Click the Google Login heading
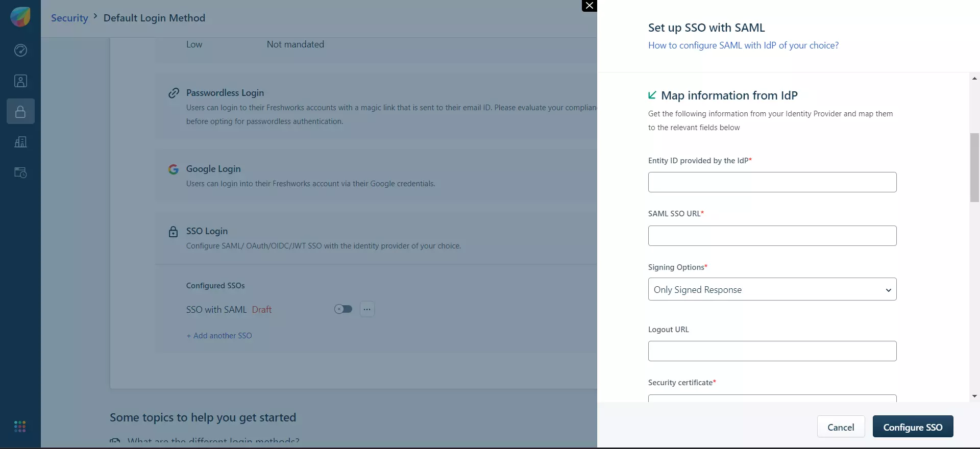This screenshot has width=980, height=449. pos(213,169)
